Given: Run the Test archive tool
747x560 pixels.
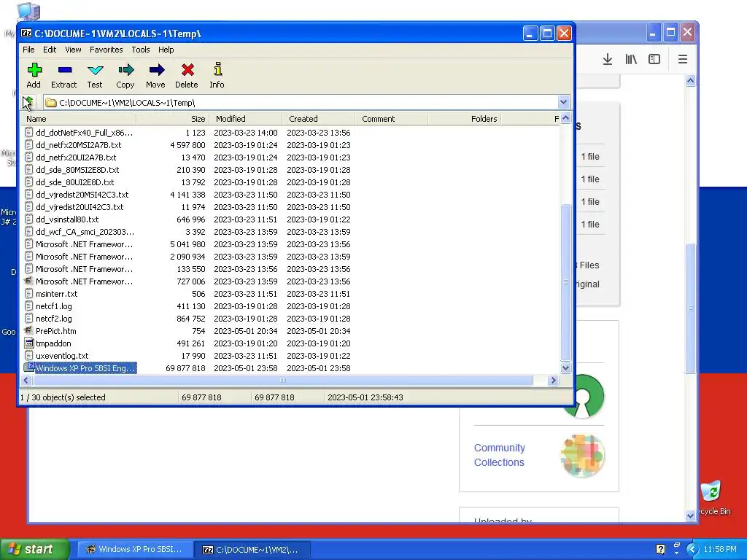Looking at the screenshot, I should click(96, 71).
